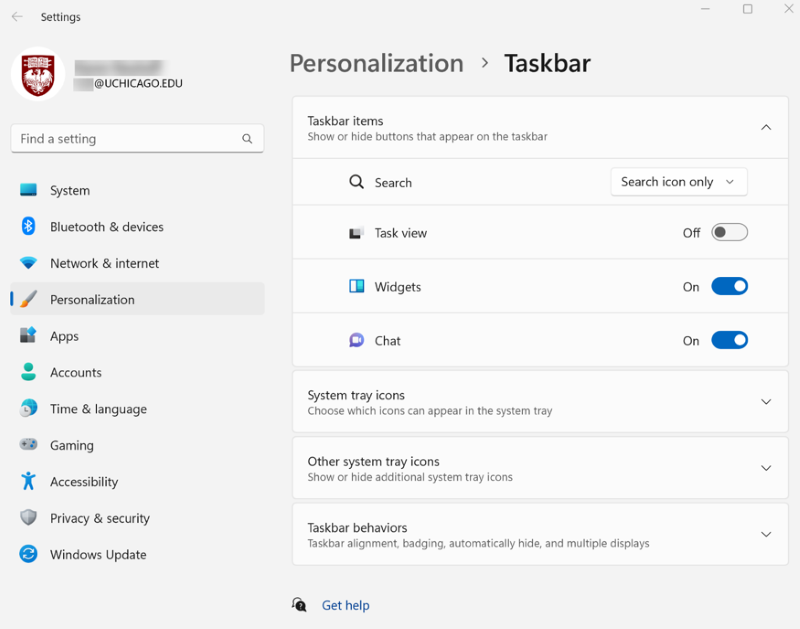Open the Search taskbar style dropdown
800x629 pixels.
click(x=679, y=181)
